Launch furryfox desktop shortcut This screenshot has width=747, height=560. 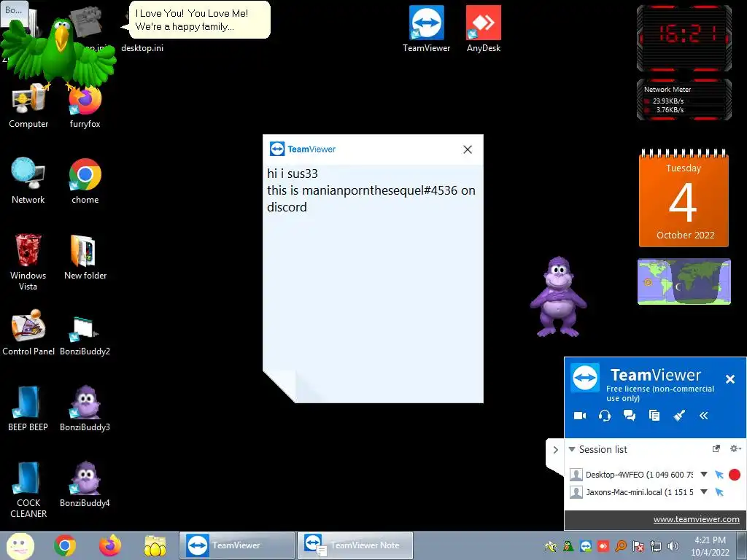85,107
